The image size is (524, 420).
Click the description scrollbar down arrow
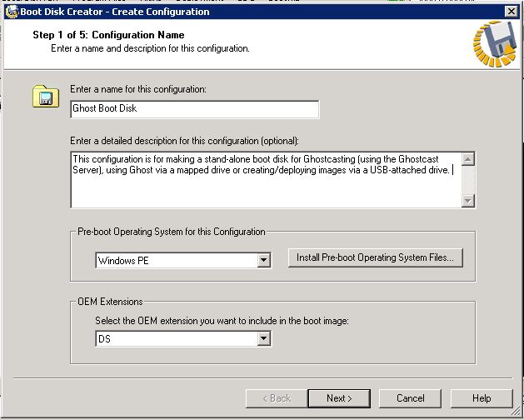pyautogui.click(x=468, y=201)
